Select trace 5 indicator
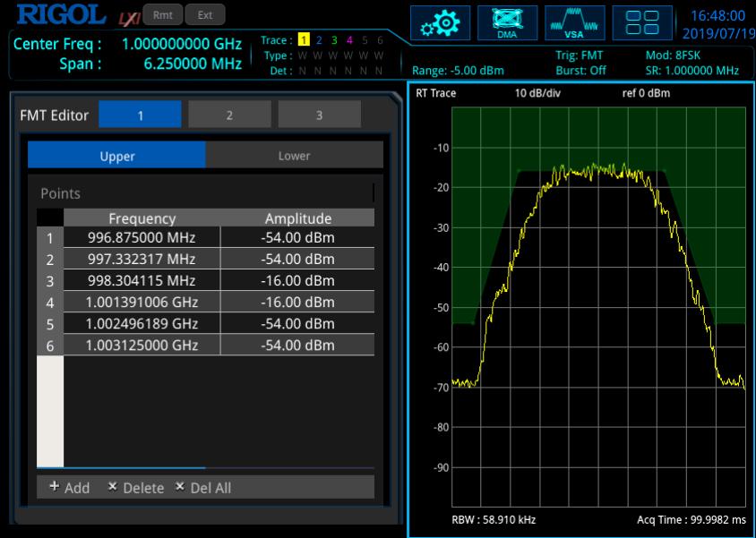Screen dimensions: 756x538 pyautogui.click(x=365, y=40)
